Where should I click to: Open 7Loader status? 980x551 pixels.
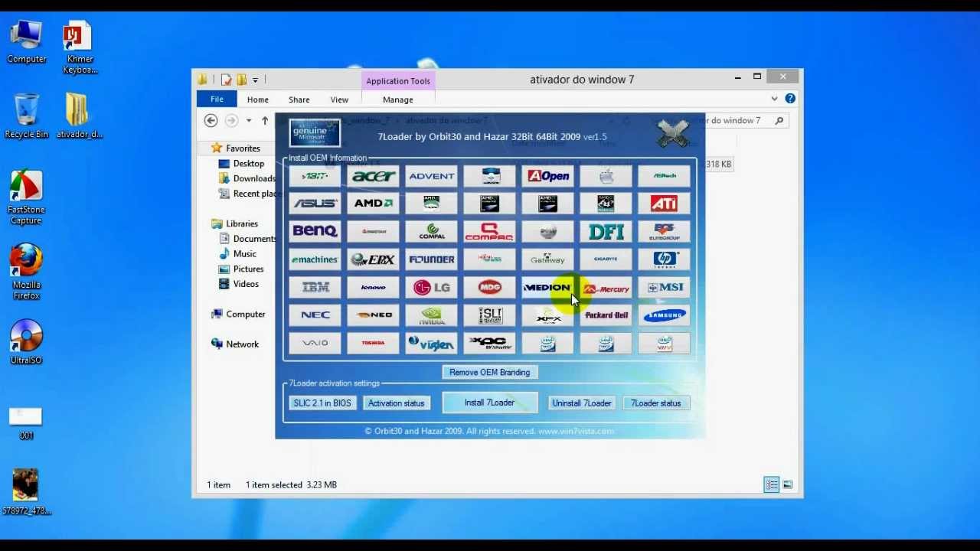656,403
